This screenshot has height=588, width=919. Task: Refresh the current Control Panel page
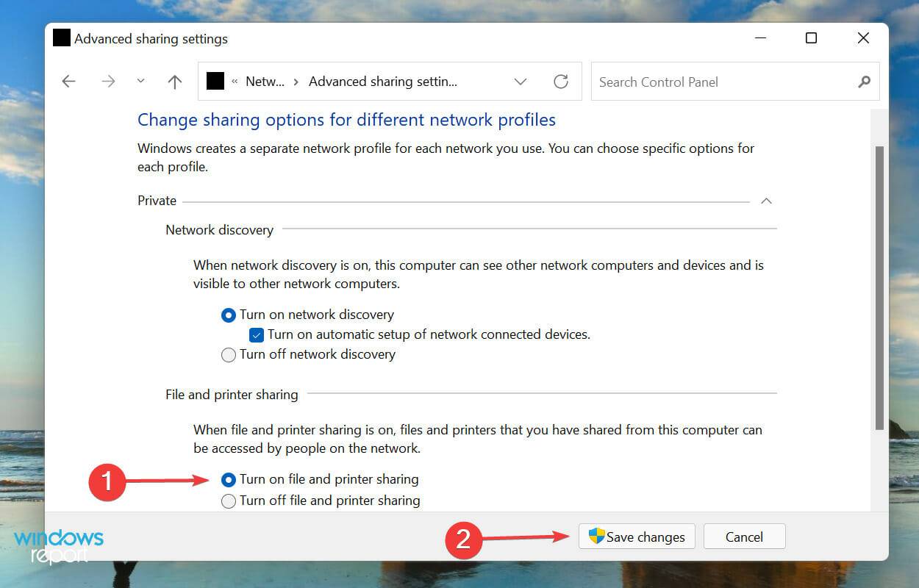(x=561, y=81)
